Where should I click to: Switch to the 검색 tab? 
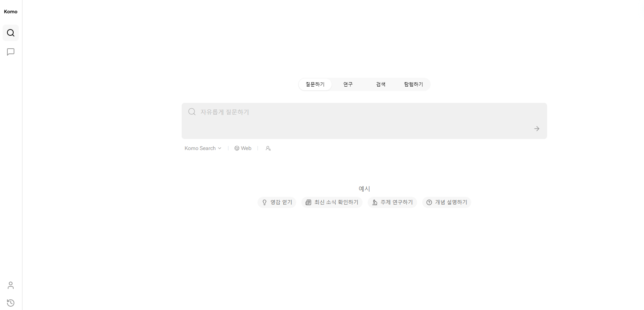click(x=381, y=84)
